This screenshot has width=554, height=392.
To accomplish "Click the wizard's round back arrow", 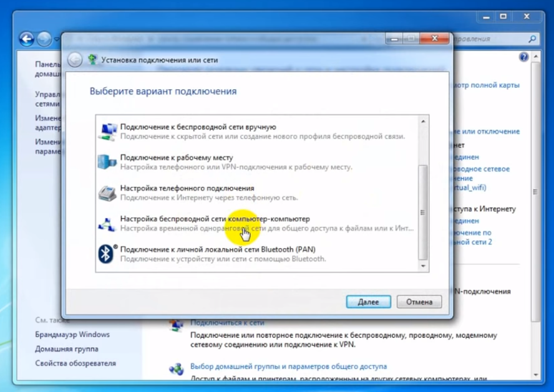I will [75, 60].
